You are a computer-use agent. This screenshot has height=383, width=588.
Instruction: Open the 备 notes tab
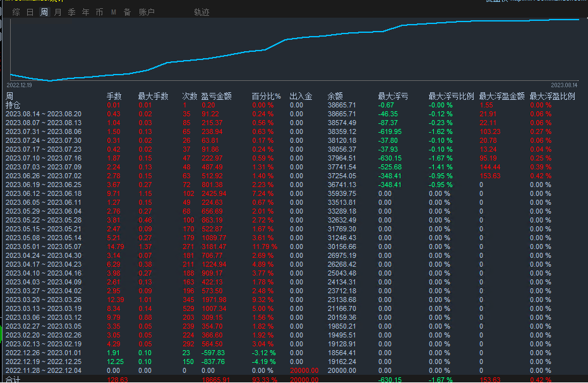127,12
